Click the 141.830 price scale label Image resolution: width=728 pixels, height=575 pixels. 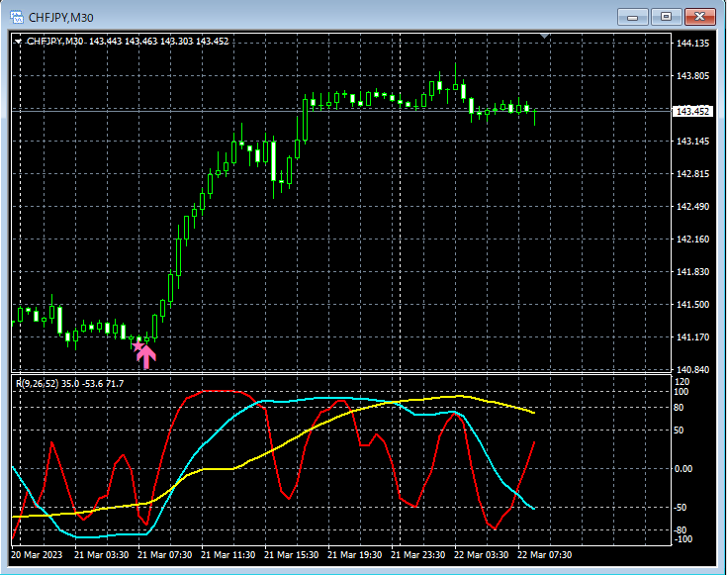click(x=692, y=272)
